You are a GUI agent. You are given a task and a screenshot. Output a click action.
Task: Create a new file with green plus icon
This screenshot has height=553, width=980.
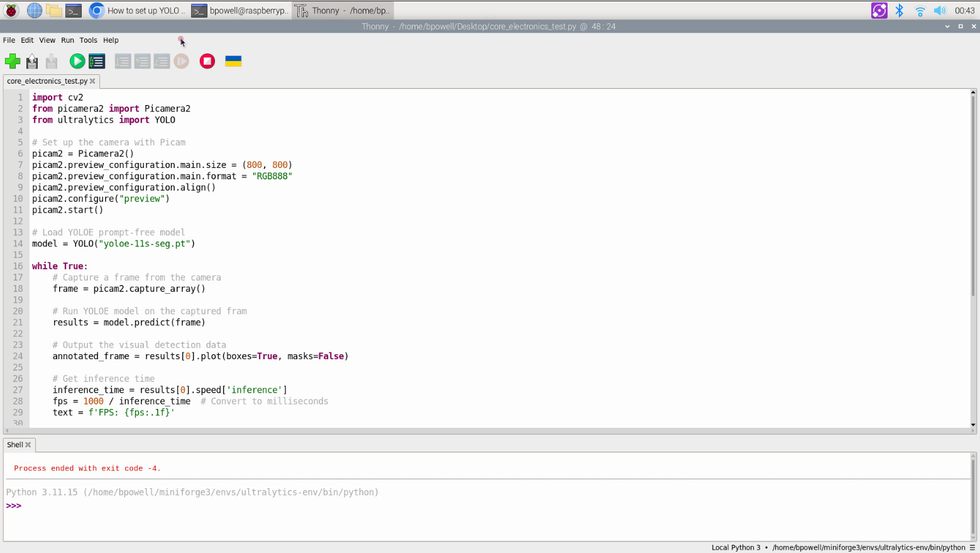click(13, 61)
